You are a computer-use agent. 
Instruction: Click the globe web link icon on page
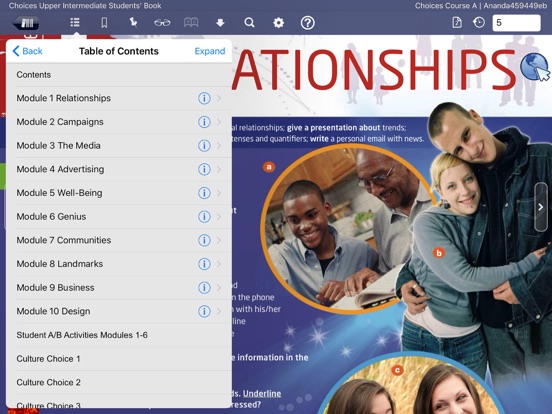(x=535, y=67)
